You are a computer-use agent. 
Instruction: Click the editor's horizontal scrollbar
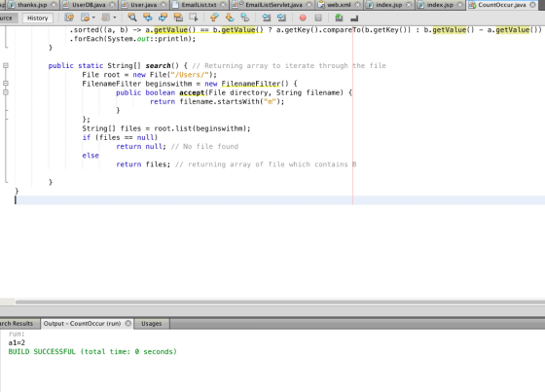click(x=280, y=302)
